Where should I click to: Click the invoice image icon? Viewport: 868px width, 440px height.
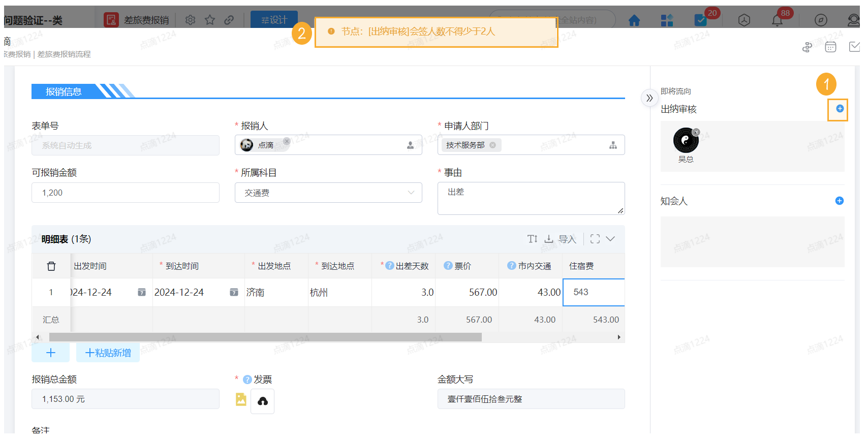point(241,399)
